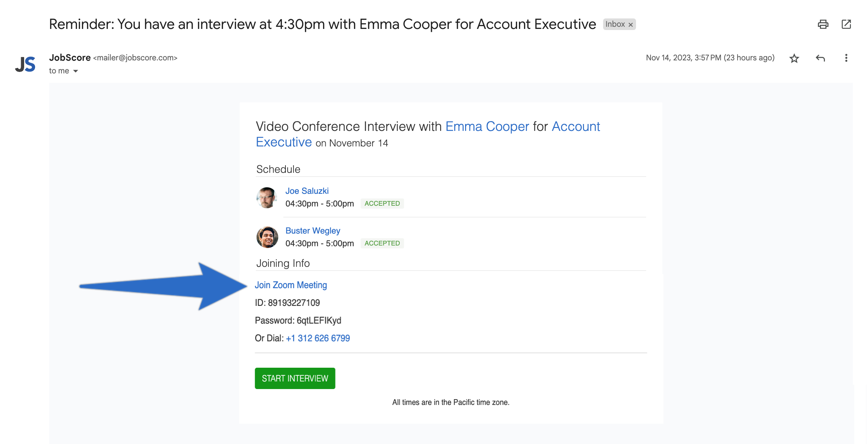Click the mailer@jobscore.com sender address
Viewport: 868px width, 444px height.
135,58
